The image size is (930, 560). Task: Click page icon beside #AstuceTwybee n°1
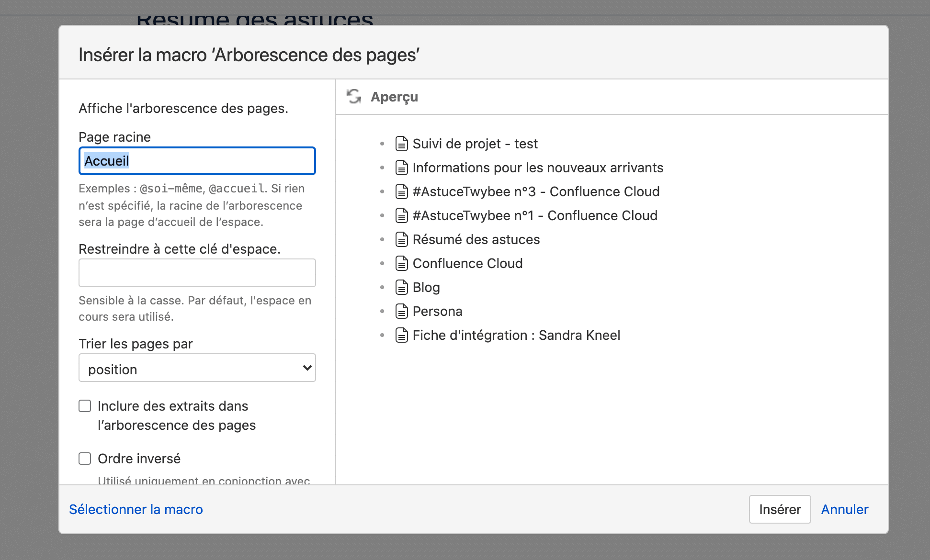tap(402, 215)
